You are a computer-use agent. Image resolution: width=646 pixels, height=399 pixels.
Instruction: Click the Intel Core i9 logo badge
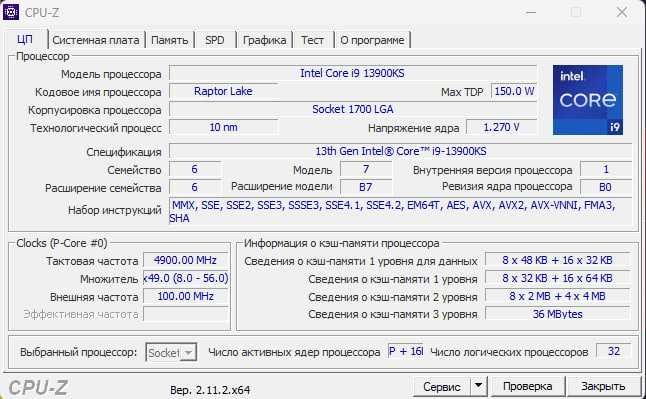coord(587,100)
